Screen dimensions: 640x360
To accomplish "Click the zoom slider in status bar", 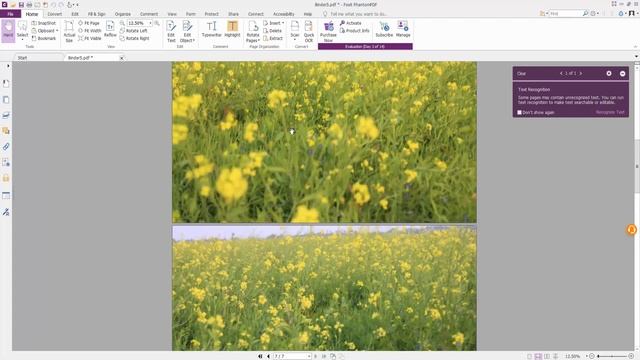I will pos(612,356).
